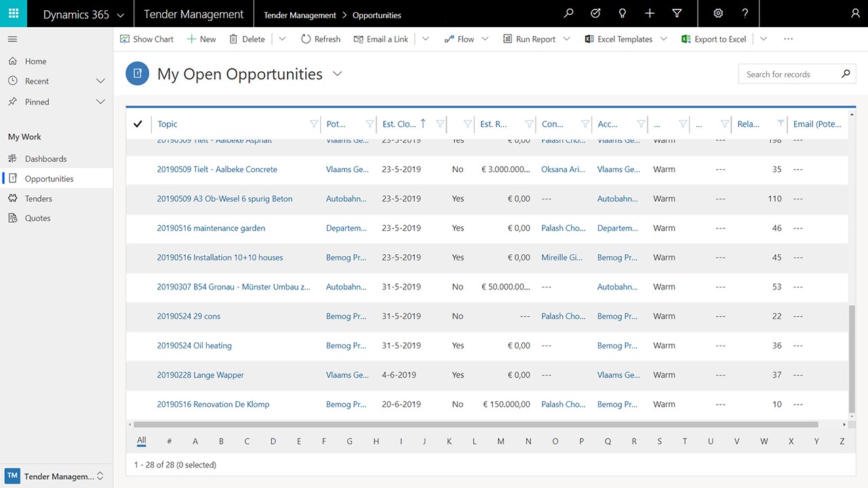This screenshot has height=488, width=868.
Task: Click Export to Excel
Action: click(714, 39)
